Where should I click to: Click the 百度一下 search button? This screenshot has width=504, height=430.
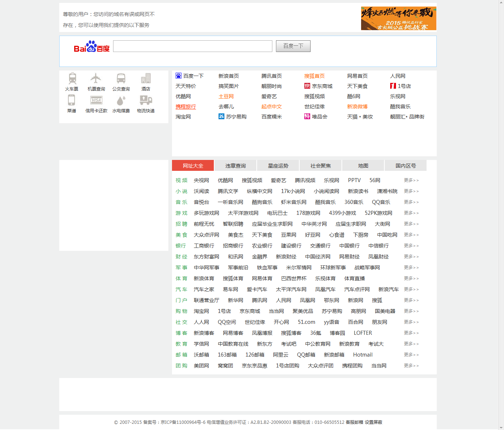click(293, 46)
